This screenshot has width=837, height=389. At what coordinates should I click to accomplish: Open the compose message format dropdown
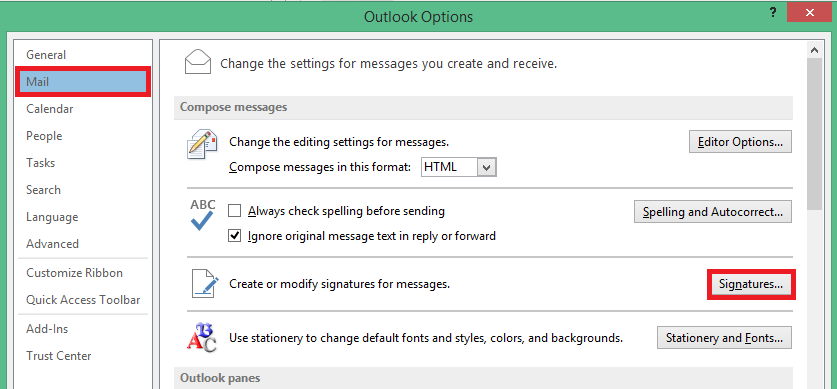[486, 167]
